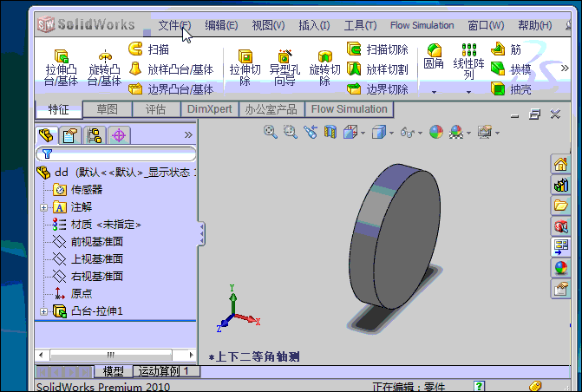This screenshot has width=582, height=392.
Task: Switch to the 草图 tab
Action: (108, 109)
